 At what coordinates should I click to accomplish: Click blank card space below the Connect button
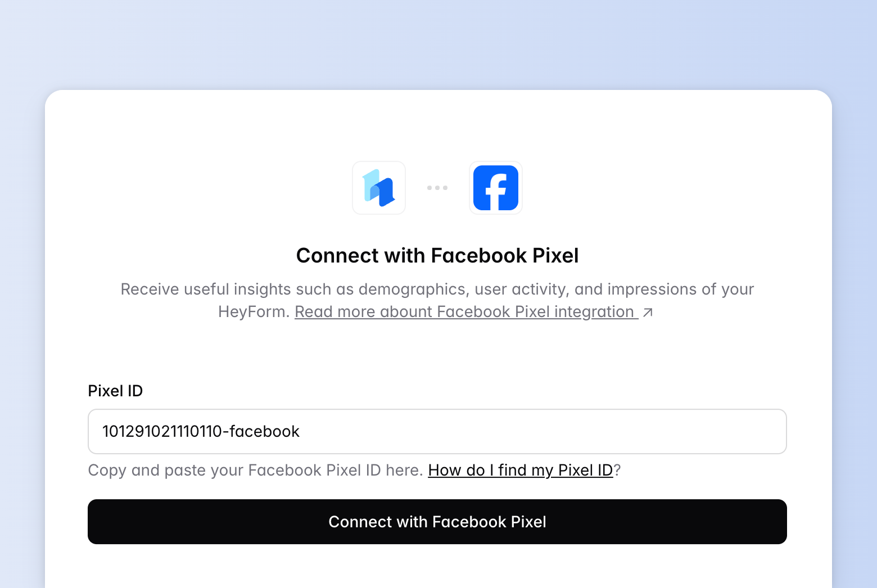tap(437, 568)
